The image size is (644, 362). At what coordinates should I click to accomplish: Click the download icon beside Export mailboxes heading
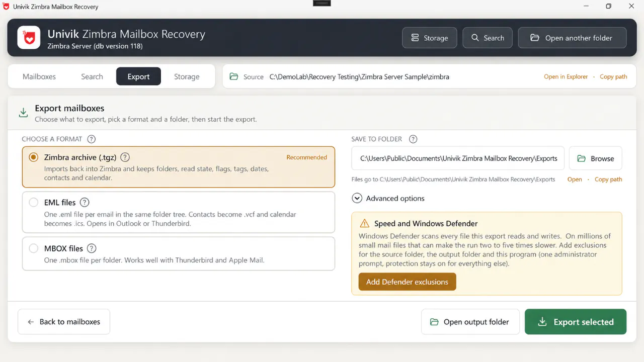[23, 113]
